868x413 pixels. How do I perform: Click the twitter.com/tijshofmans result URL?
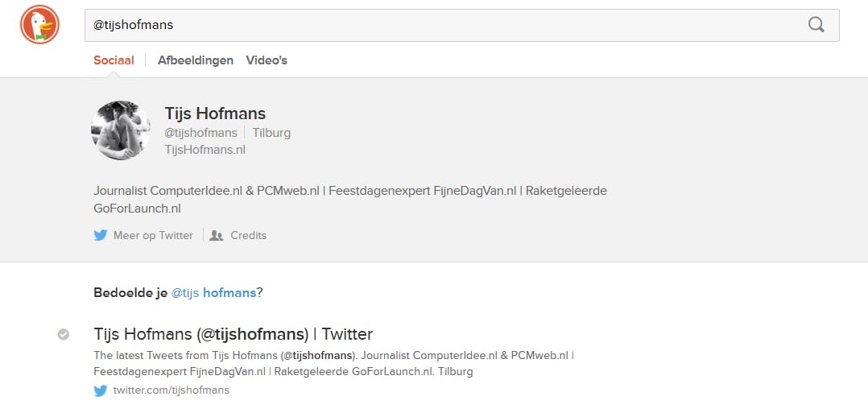click(171, 390)
